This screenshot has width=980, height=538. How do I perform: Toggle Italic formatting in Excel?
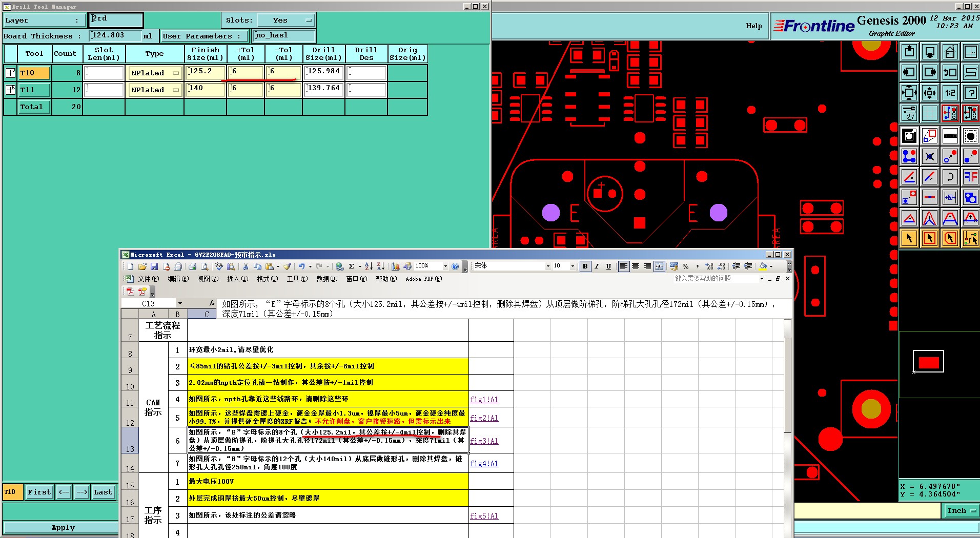[597, 266]
